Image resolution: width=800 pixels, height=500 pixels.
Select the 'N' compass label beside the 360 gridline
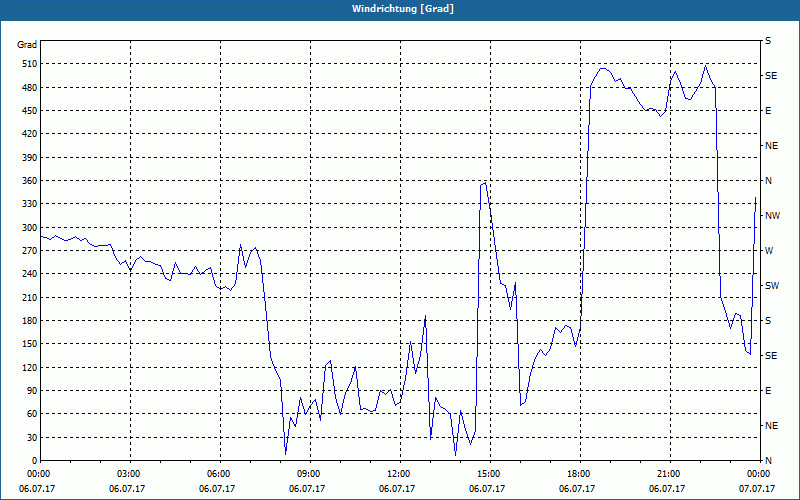[x=768, y=181]
